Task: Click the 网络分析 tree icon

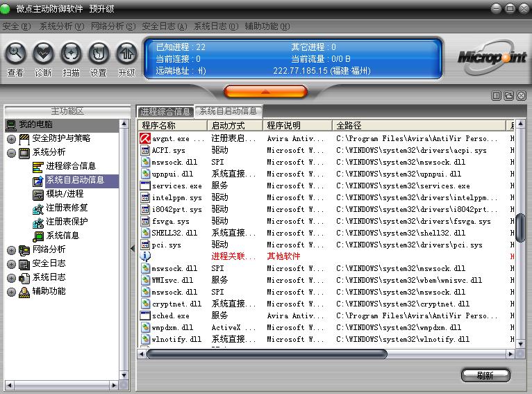Action: [24, 250]
